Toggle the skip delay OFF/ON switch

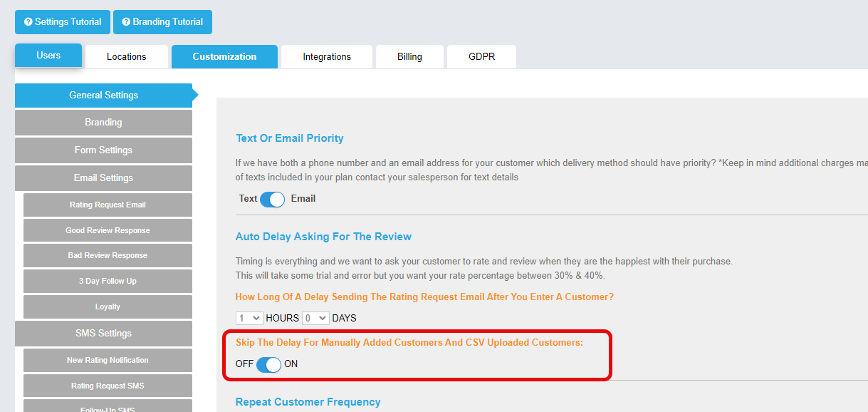point(268,364)
